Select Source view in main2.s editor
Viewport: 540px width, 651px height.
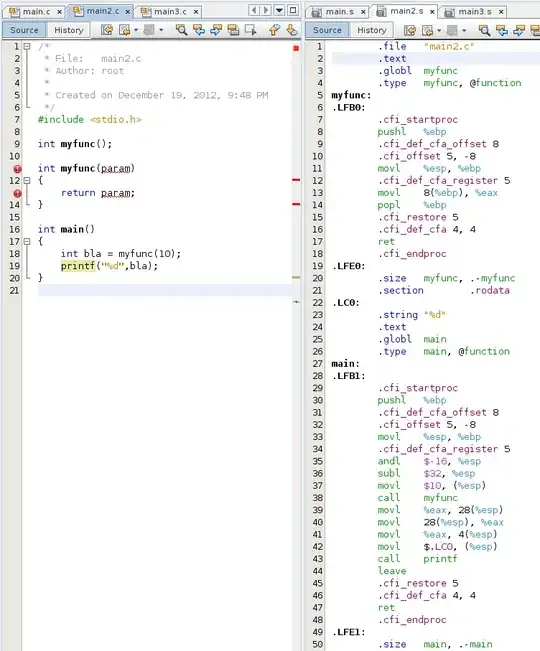[x=327, y=30]
